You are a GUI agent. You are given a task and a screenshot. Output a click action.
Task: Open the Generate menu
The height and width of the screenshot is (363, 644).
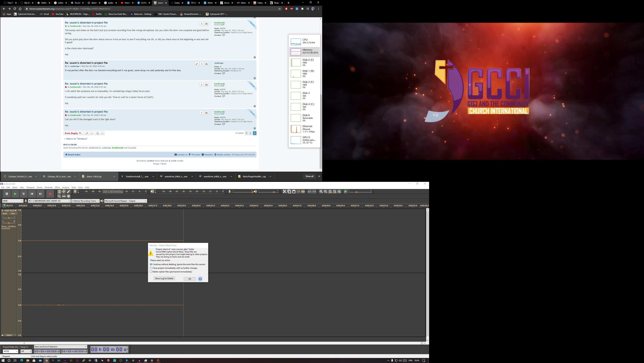tap(48, 187)
